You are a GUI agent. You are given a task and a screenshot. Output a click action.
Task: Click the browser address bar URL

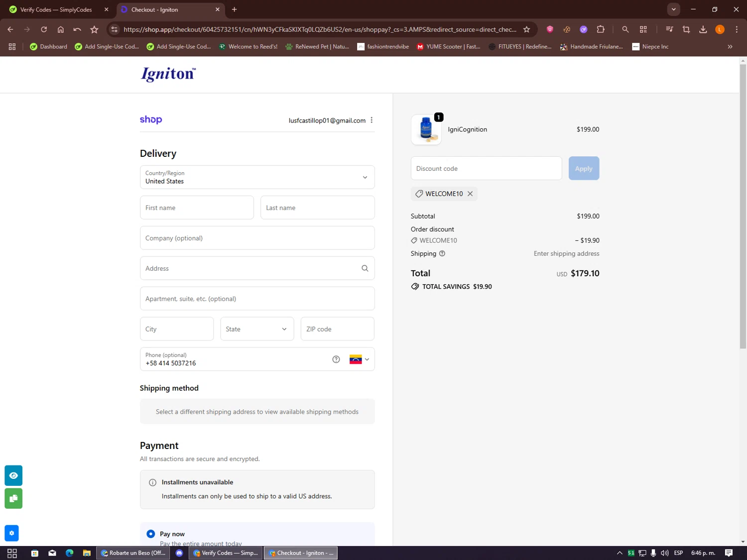pos(320,29)
